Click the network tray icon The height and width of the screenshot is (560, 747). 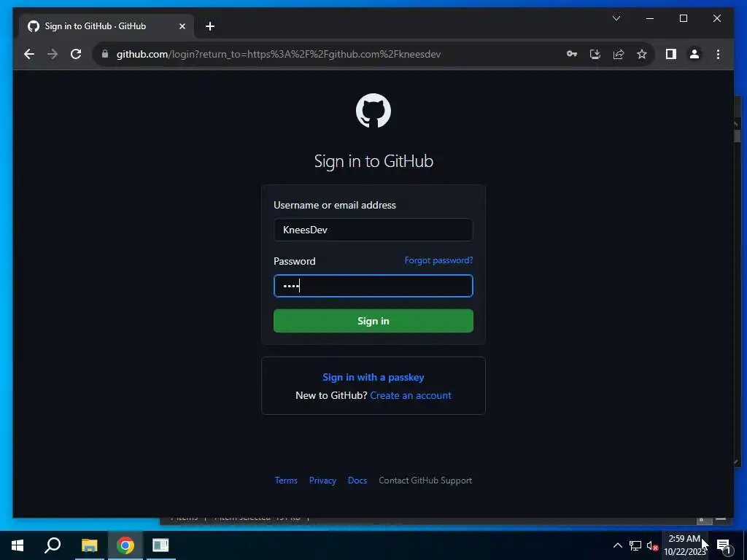[635, 545]
